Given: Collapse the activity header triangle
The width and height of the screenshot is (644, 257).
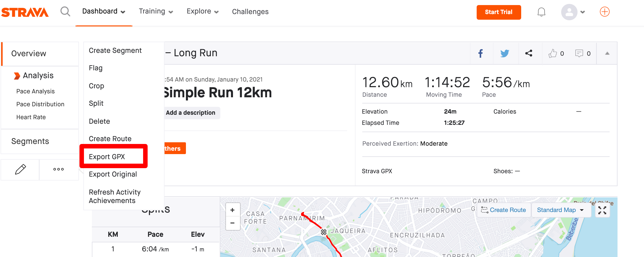Looking at the screenshot, I should [x=607, y=53].
